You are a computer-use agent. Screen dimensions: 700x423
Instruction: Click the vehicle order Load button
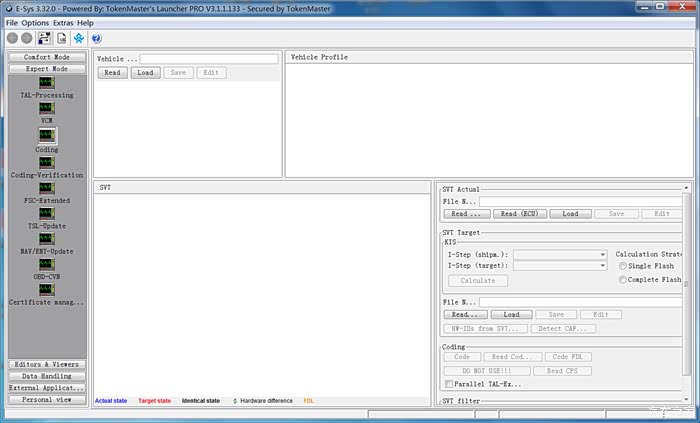tap(146, 73)
